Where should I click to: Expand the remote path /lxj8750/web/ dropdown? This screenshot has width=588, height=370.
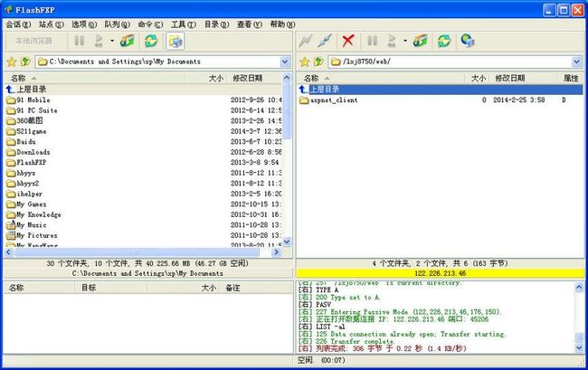pos(577,62)
